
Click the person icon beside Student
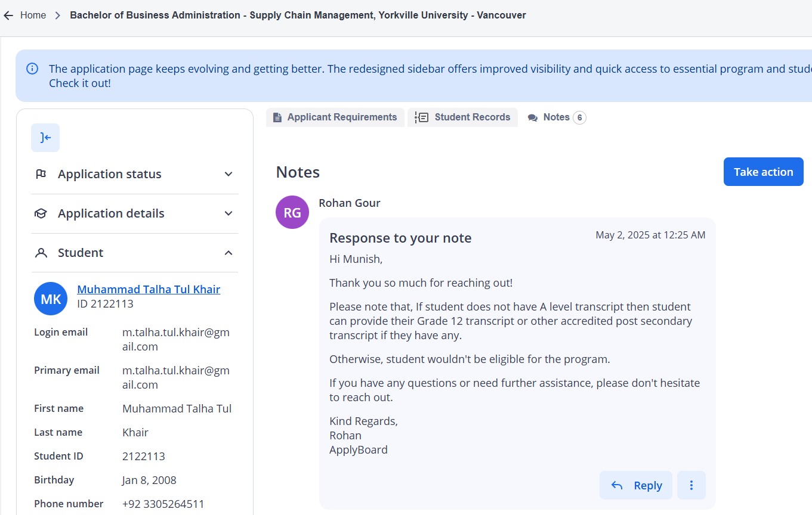(x=41, y=253)
